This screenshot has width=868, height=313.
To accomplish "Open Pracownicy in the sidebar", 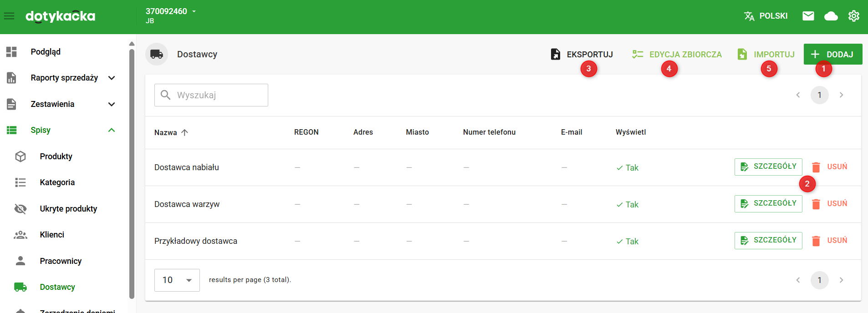I will pos(61,261).
